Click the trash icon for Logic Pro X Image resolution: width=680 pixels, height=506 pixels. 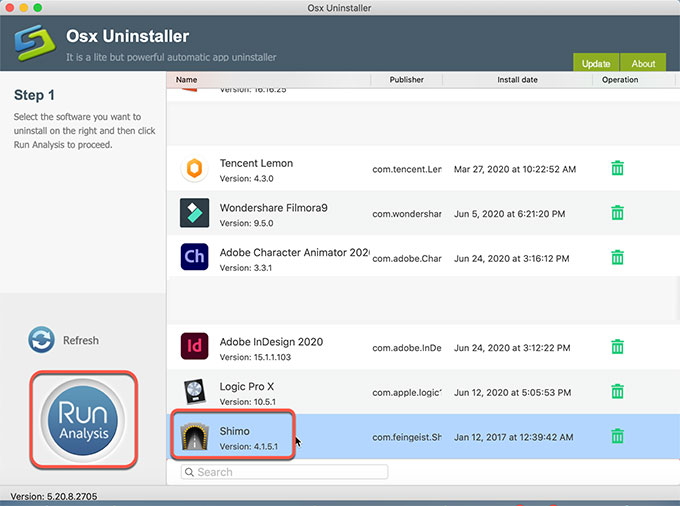618,392
